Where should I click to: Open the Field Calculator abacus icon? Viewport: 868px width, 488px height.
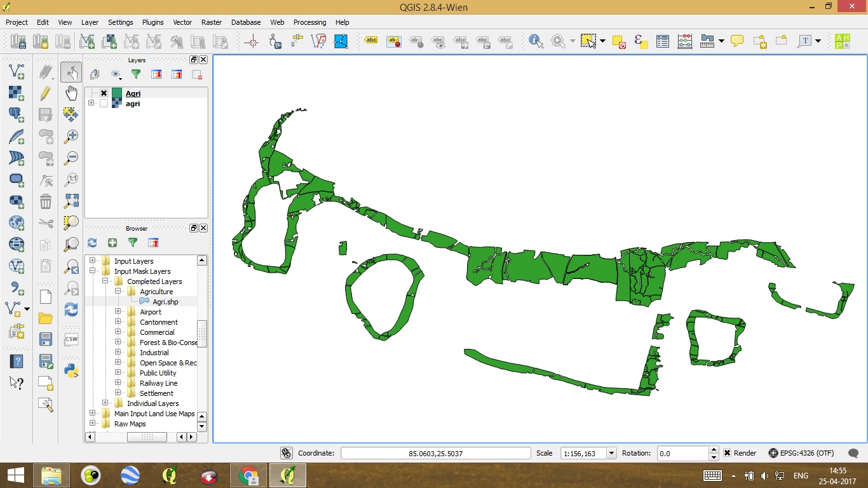684,41
